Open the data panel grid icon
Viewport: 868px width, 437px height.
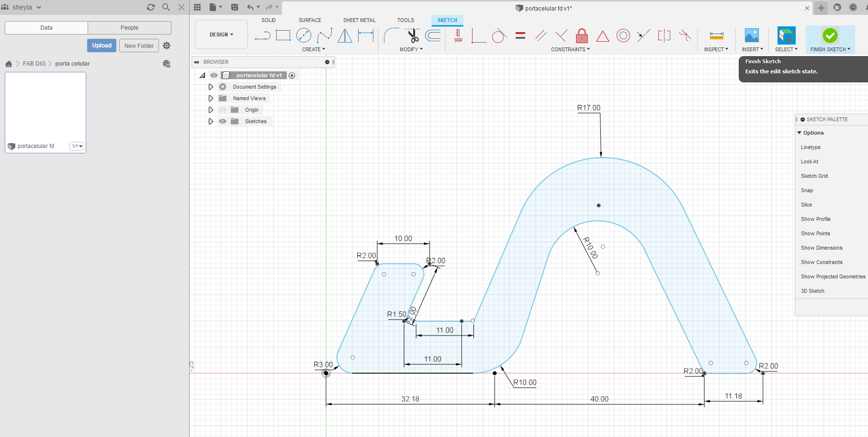(x=197, y=7)
